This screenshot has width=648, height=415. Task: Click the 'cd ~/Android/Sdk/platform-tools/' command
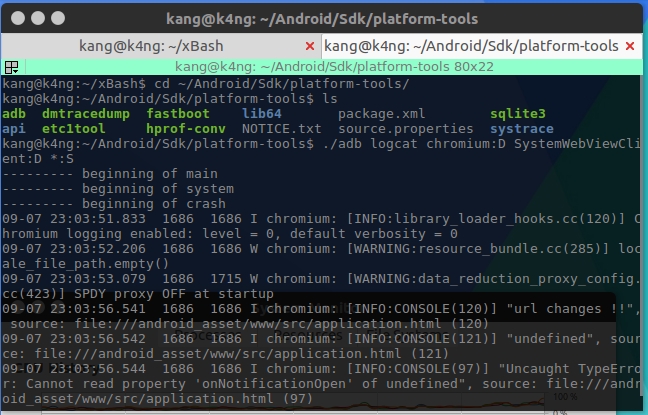281,83
